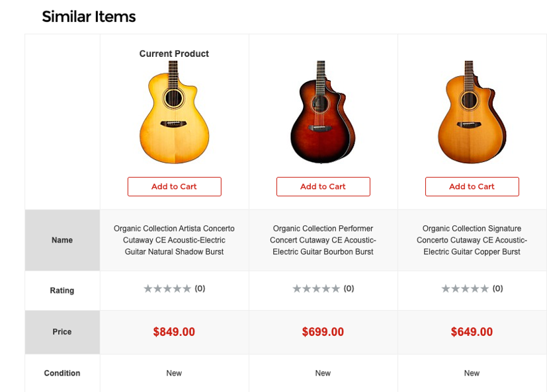Click the $849.00 price

(174, 332)
